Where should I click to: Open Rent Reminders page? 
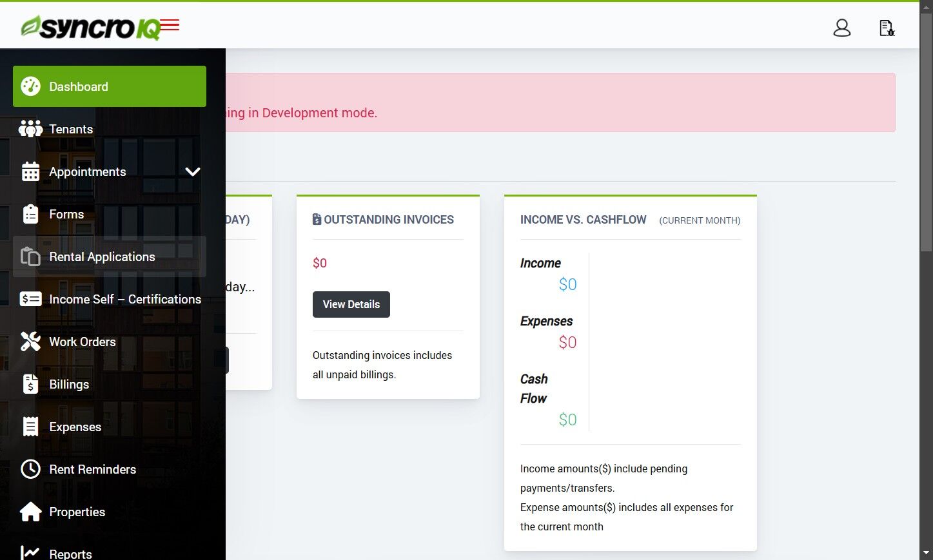110,469
